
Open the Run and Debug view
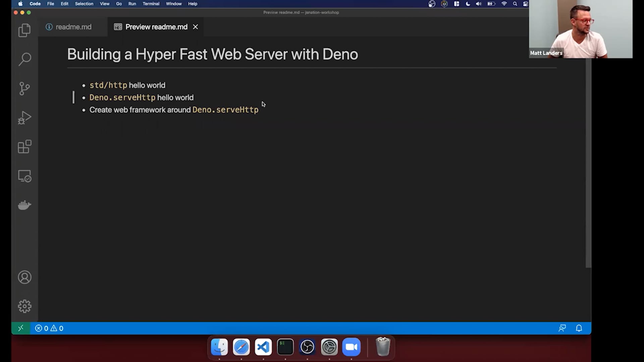[24, 118]
